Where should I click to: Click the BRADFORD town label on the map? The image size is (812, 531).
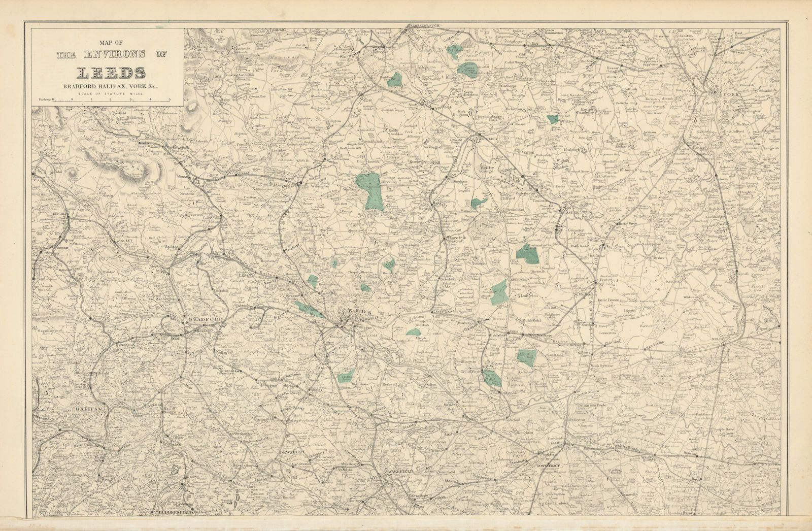pos(206,319)
